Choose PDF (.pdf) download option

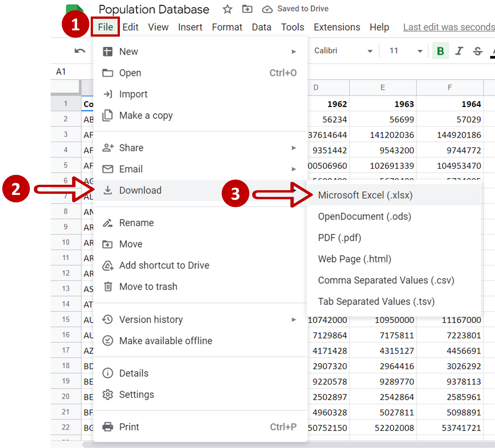pos(394,238)
